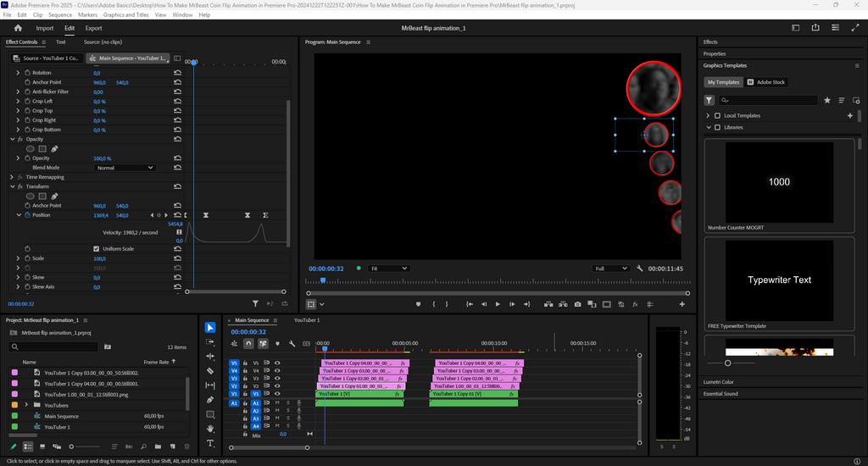
Task: Toggle the Uniform Scale checkbox
Action: pos(97,248)
